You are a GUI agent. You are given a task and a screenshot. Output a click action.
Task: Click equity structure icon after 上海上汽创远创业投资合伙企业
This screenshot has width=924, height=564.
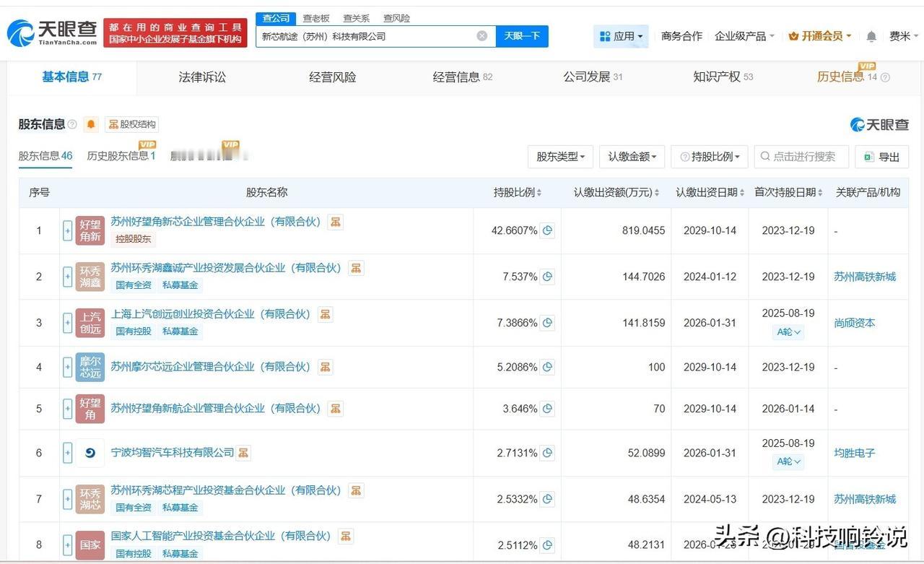point(325,314)
